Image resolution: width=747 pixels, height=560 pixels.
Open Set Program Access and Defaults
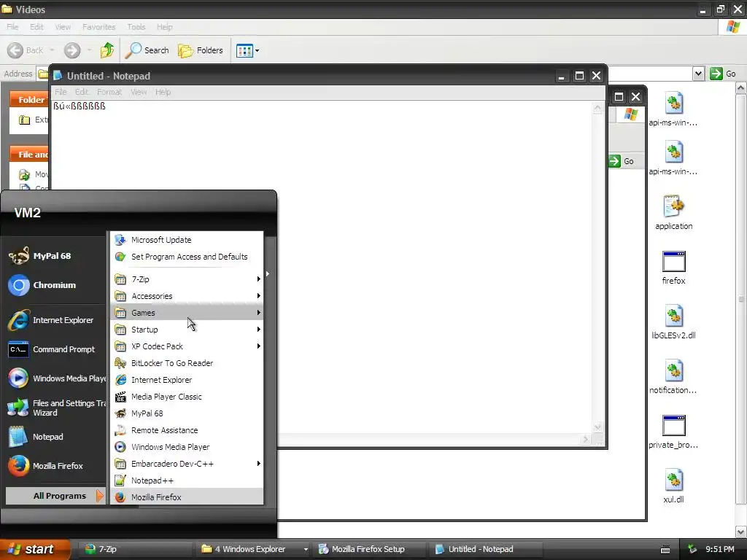pos(187,257)
